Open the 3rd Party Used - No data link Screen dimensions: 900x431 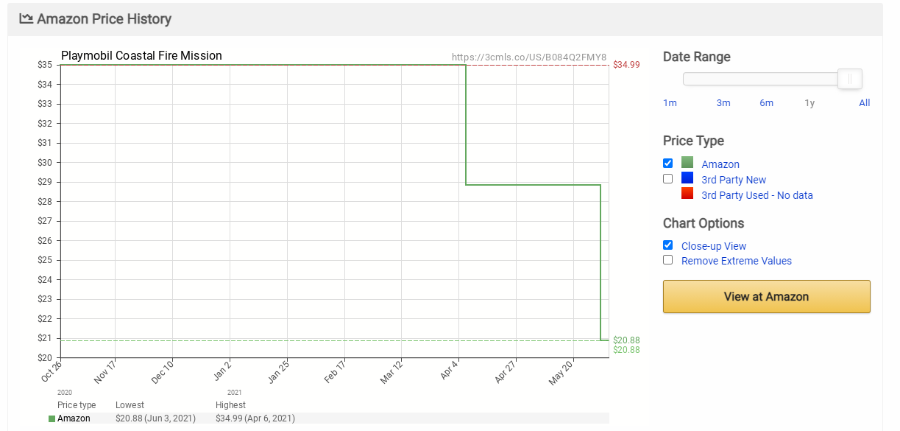[x=757, y=195]
